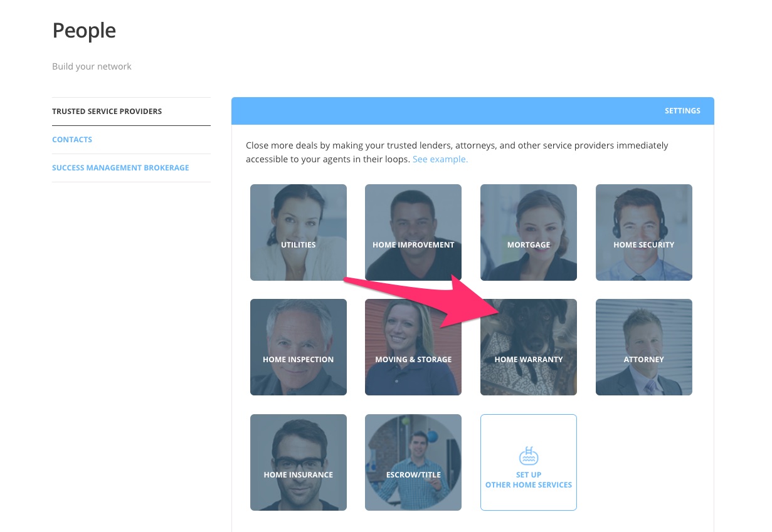
Task: Follow the See example link
Action: [x=440, y=159]
